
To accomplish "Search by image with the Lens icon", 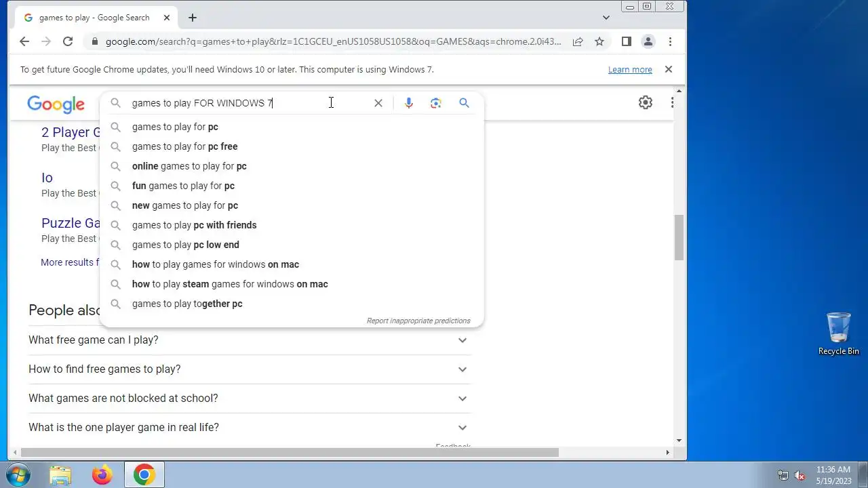I will coord(436,103).
